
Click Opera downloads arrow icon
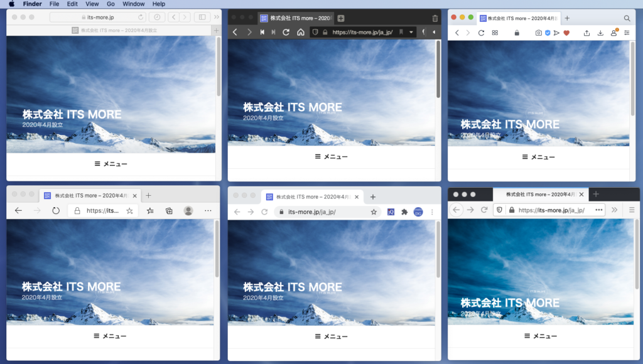coord(600,33)
